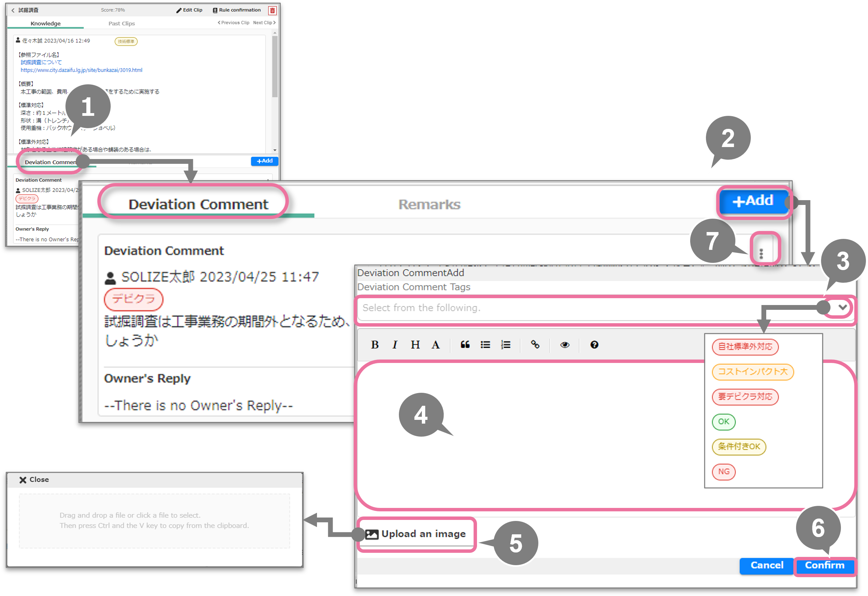The height and width of the screenshot is (596, 868).
Task: Open the three-dot menu on comment card
Action: click(x=761, y=254)
